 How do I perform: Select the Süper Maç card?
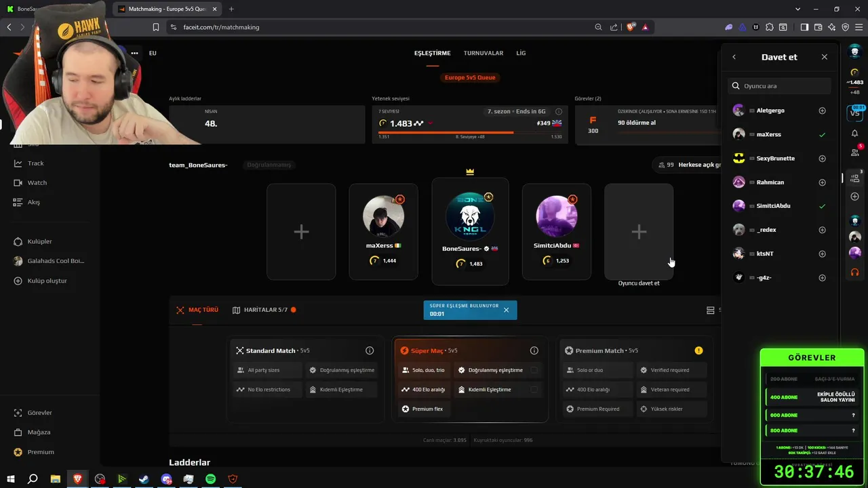471,380
